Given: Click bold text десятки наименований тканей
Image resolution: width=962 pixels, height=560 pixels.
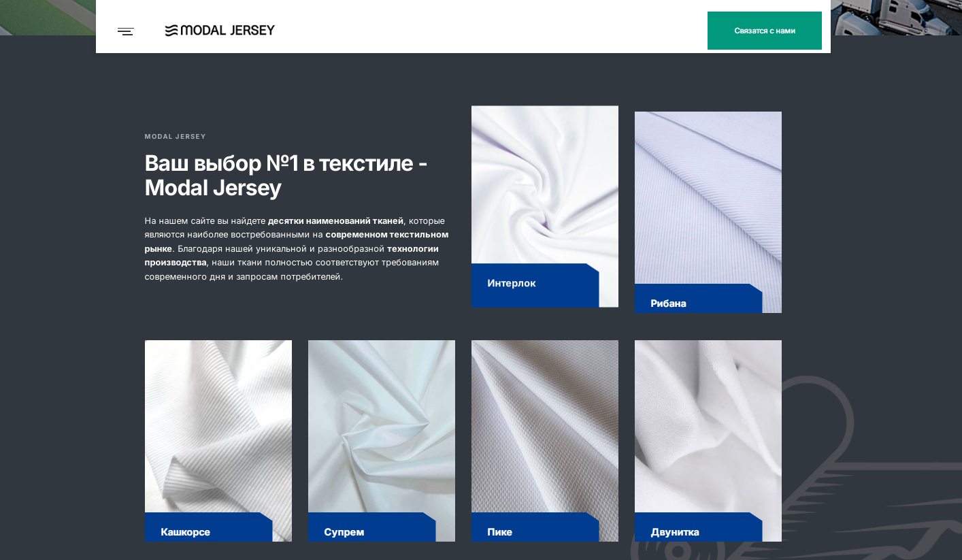Looking at the screenshot, I should 335,220.
